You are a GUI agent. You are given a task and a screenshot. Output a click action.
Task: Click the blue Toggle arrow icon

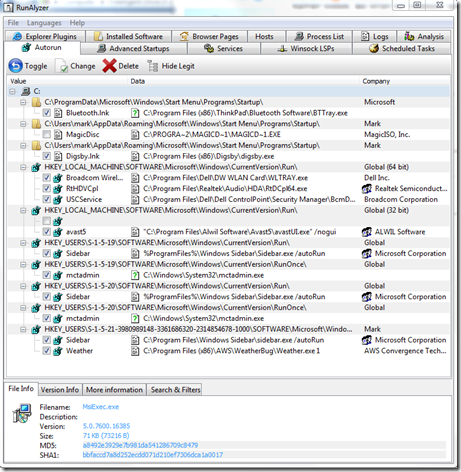pyautogui.click(x=15, y=66)
